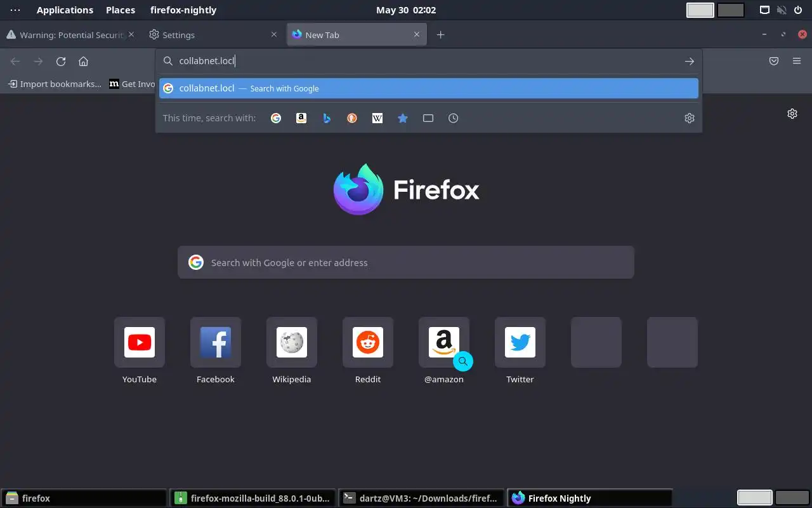Search this time with Google icon
812x508 pixels.
click(276, 118)
